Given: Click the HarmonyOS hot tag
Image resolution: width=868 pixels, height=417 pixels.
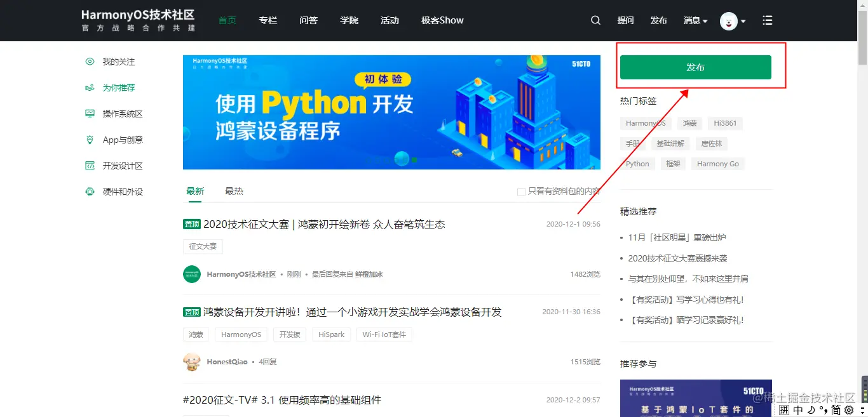Looking at the screenshot, I should (x=646, y=123).
